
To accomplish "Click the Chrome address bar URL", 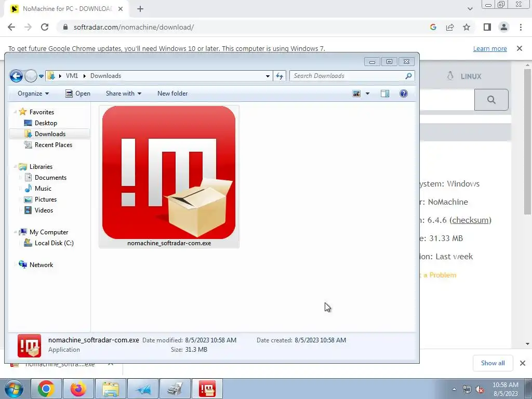I will click(x=134, y=27).
